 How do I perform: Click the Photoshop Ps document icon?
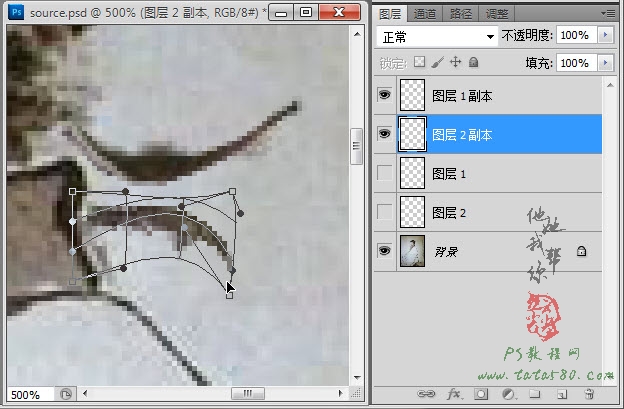(x=16, y=12)
